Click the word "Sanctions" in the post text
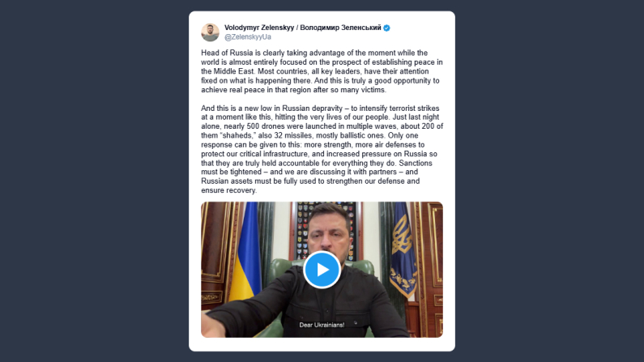The height and width of the screenshot is (362, 644). pyautogui.click(x=416, y=163)
